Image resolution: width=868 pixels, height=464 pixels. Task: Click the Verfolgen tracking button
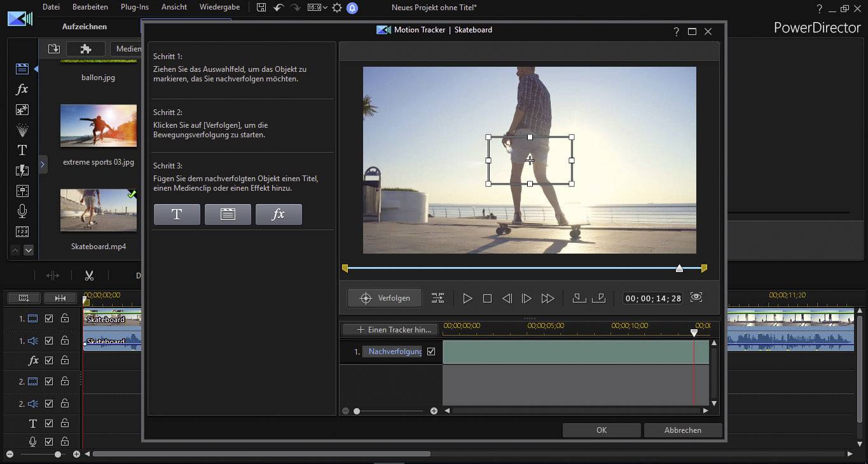[x=385, y=298]
